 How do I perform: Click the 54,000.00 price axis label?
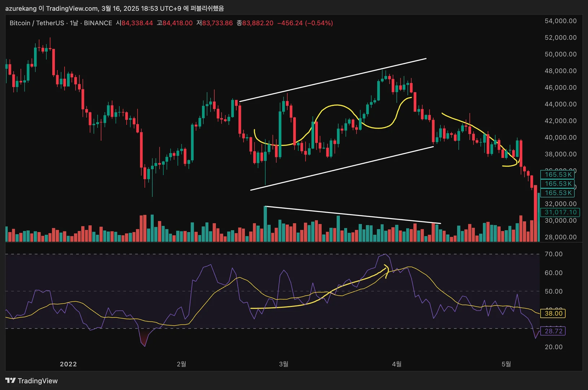pyautogui.click(x=561, y=21)
